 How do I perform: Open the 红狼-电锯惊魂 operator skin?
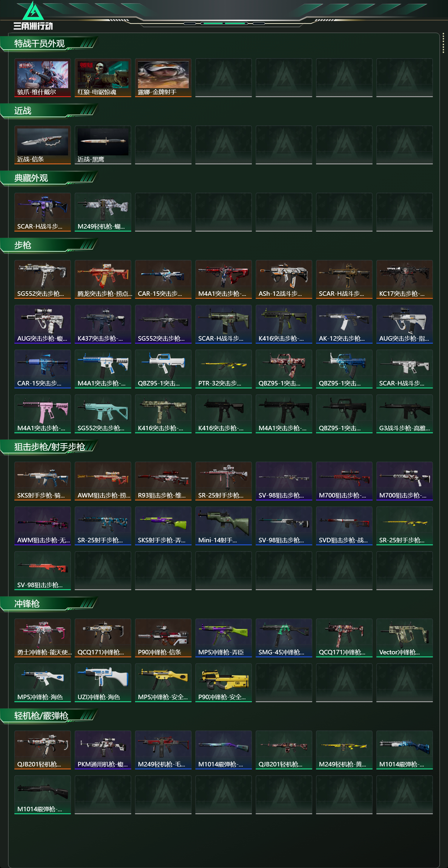103,78
